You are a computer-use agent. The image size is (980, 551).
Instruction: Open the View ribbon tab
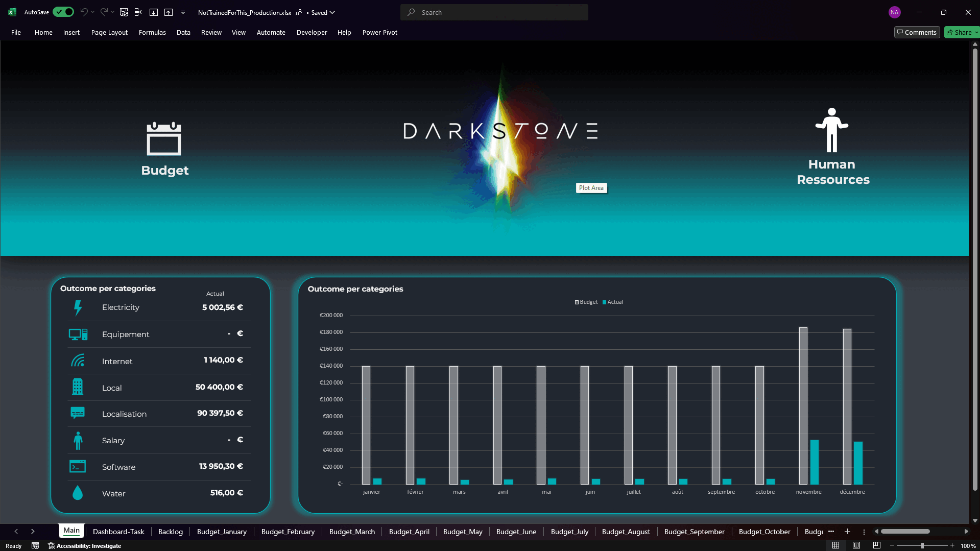click(238, 32)
